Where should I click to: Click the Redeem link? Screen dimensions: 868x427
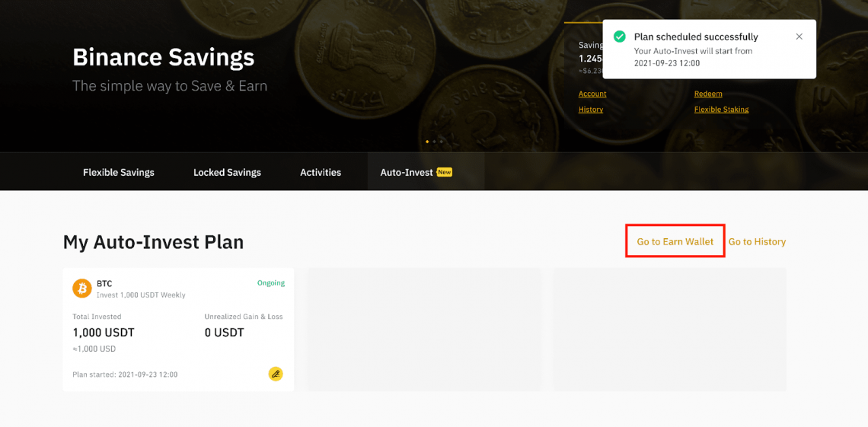click(708, 94)
